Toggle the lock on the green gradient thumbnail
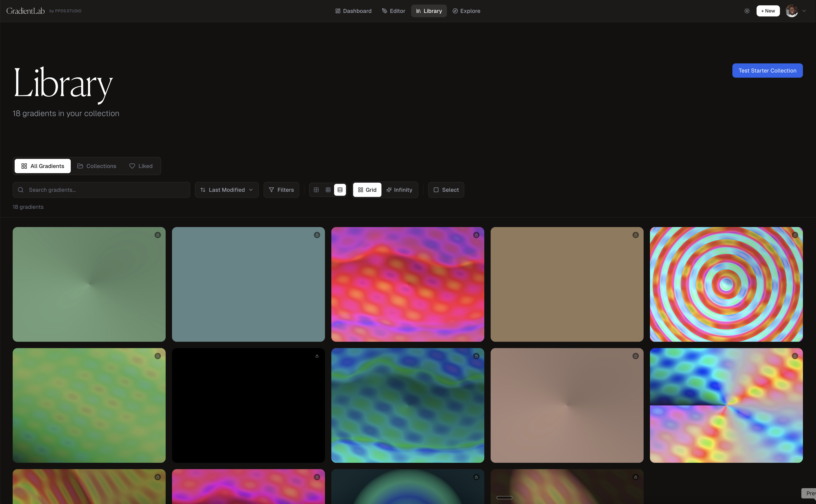The image size is (816, 504). (x=158, y=235)
